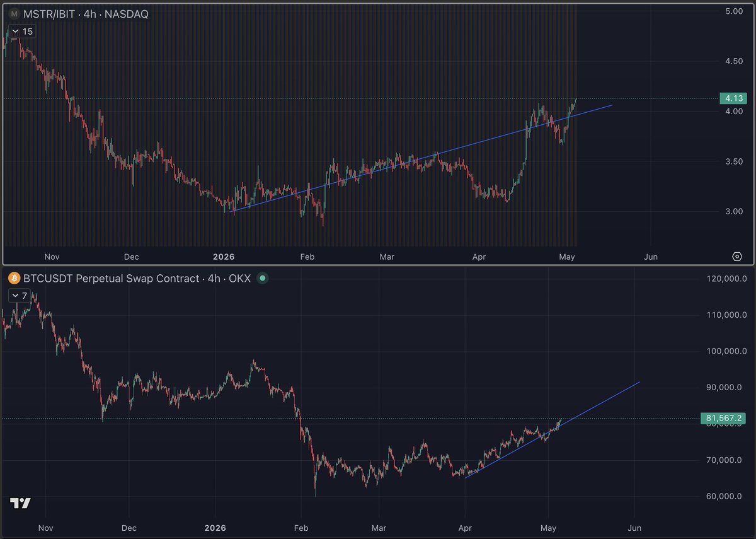Click green market status dot beside OKX
Screen dimensions: 756x539
(x=262, y=278)
